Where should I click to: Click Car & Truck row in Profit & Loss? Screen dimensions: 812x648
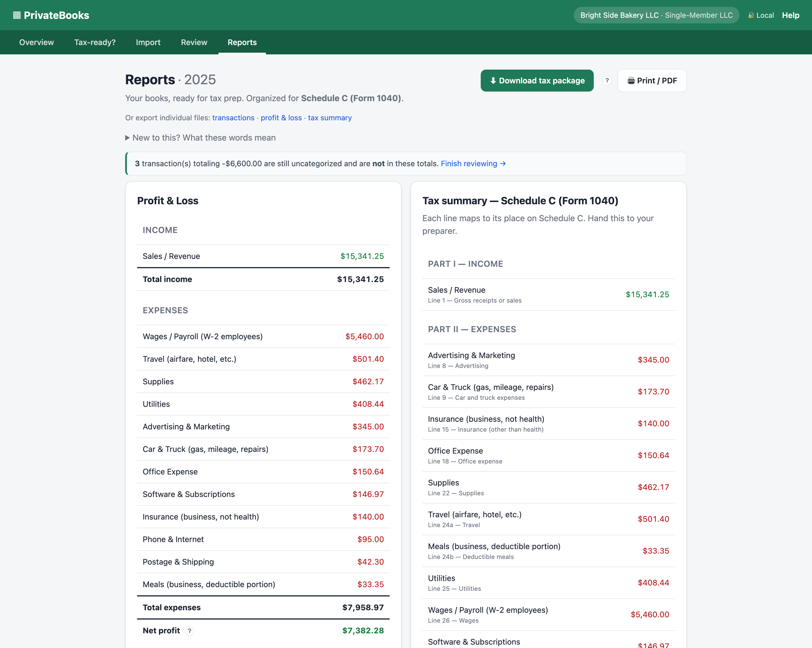[263, 449]
